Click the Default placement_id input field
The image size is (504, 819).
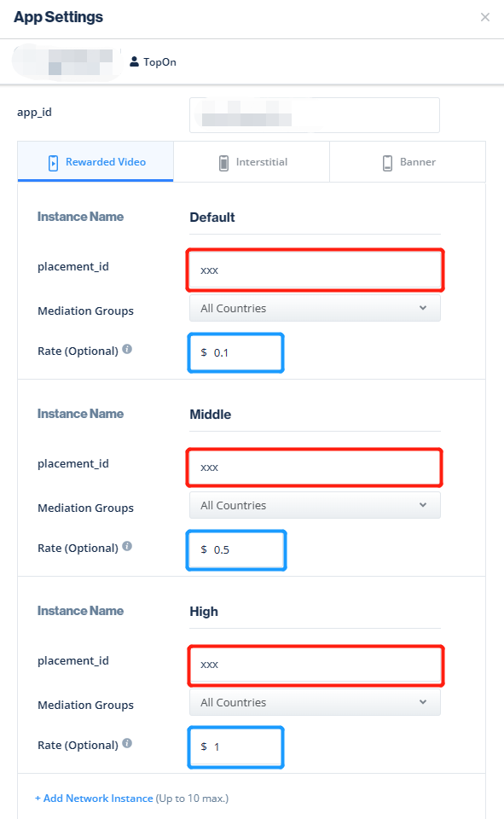pos(314,269)
